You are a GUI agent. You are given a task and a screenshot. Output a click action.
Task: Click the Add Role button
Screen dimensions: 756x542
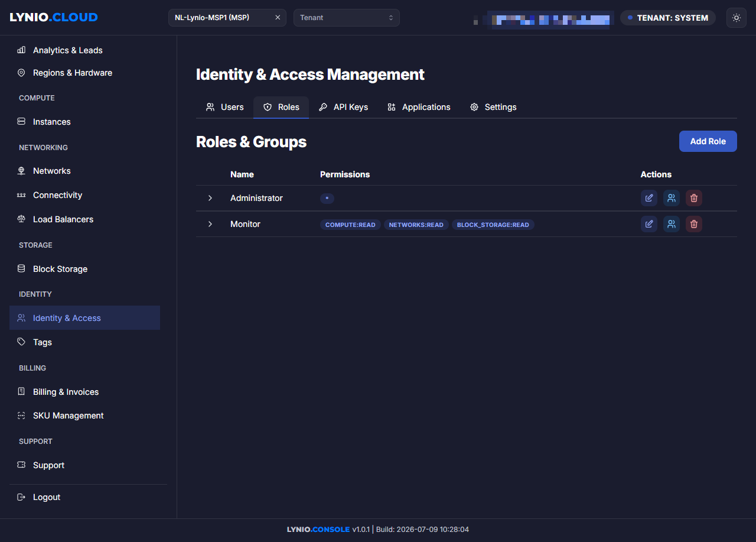click(708, 141)
